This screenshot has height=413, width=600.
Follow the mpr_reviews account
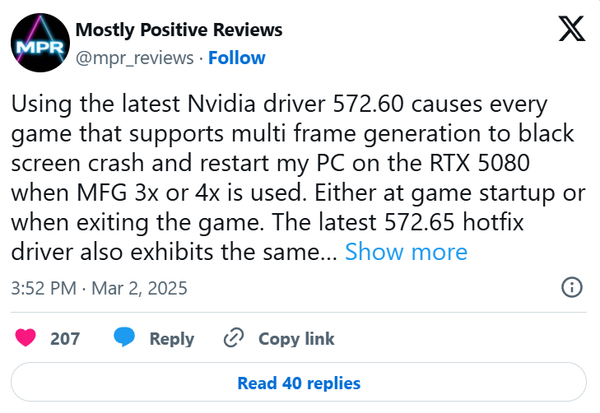(236, 58)
